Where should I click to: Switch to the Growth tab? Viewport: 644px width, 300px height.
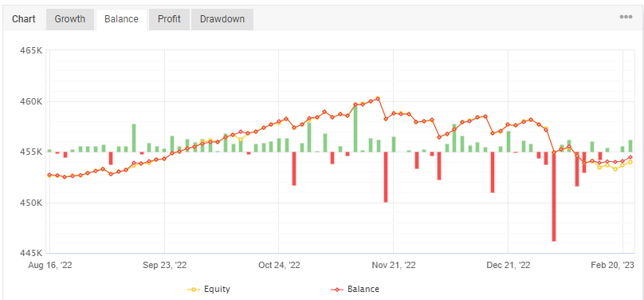(70, 19)
